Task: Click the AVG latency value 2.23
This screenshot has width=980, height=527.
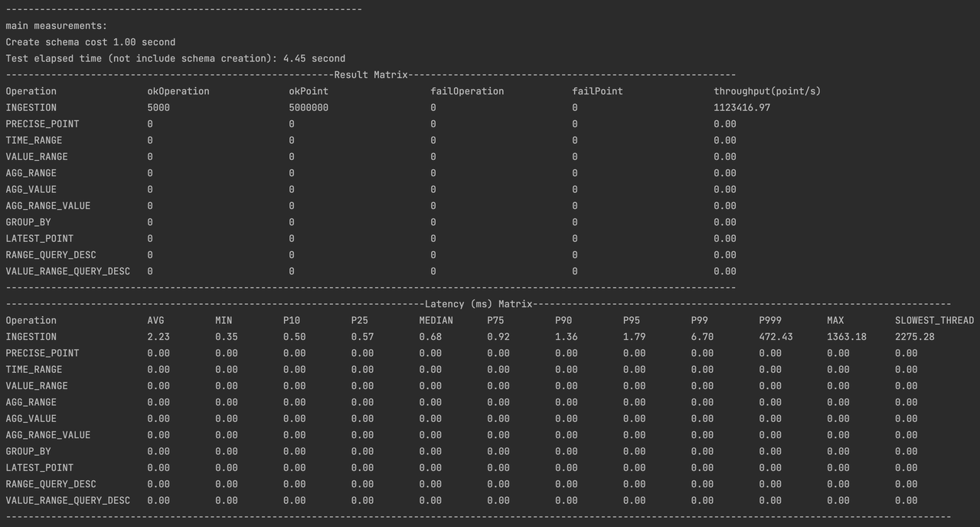Action: click(158, 337)
